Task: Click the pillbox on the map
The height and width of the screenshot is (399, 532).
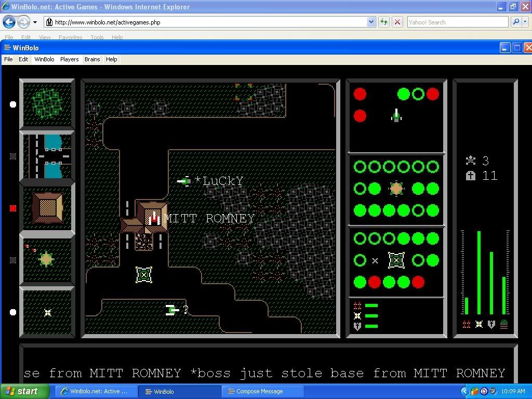Action: (x=144, y=274)
